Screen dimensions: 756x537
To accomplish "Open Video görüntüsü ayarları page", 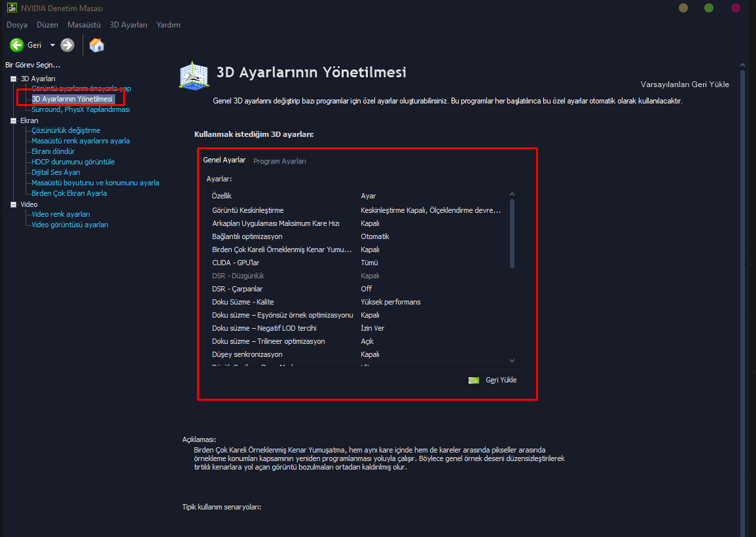I will click(x=70, y=225).
